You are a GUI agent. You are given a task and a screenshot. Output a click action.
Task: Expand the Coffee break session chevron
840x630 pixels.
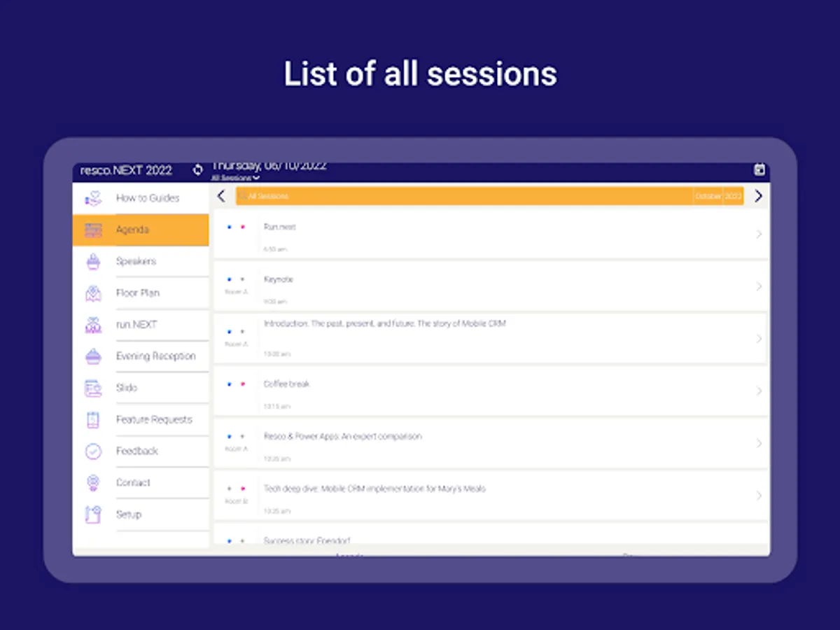759,391
